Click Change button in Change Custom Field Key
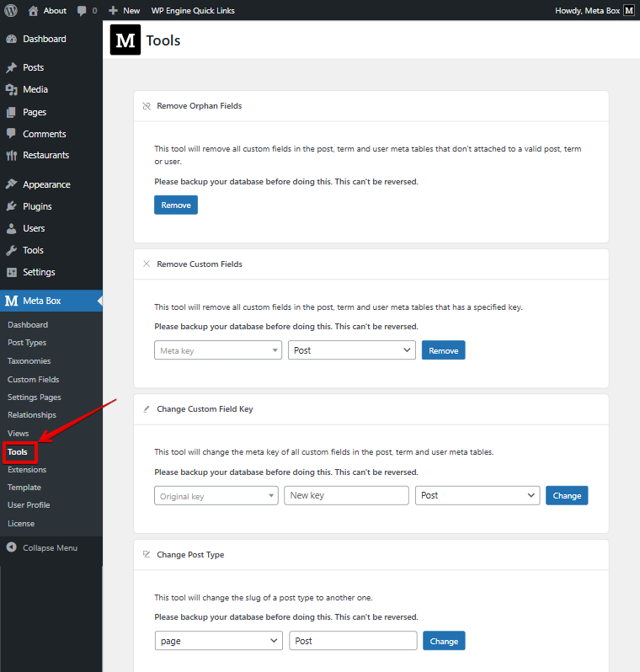The height and width of the screenshot is (672, 640). click(x=567, y=495)
